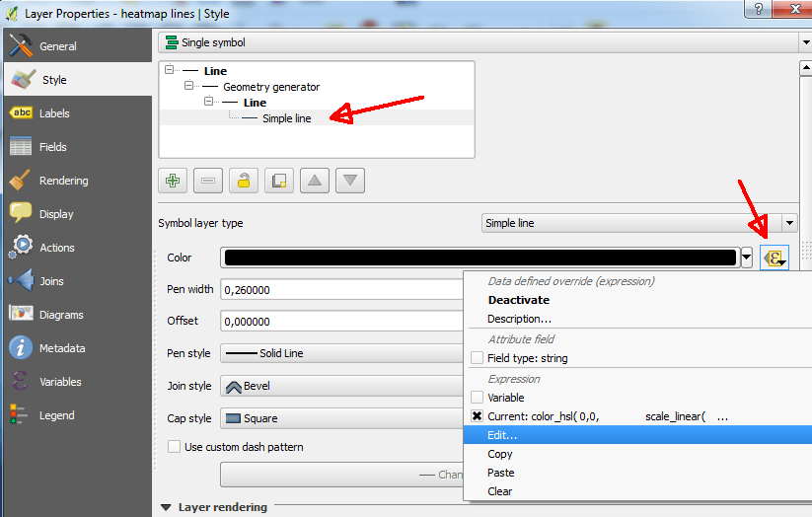Screen dimensions: 812x517
Task: Choose Copy in the override menu
Action: pos(500,454)
